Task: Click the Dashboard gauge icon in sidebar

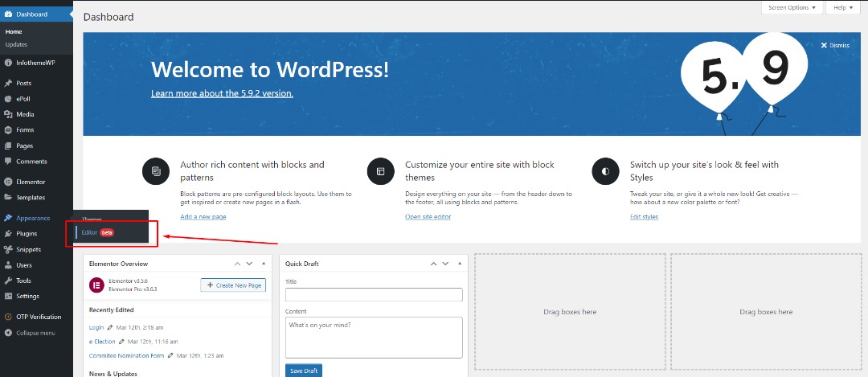Action: pyautogui.click(x=8, y=14)
